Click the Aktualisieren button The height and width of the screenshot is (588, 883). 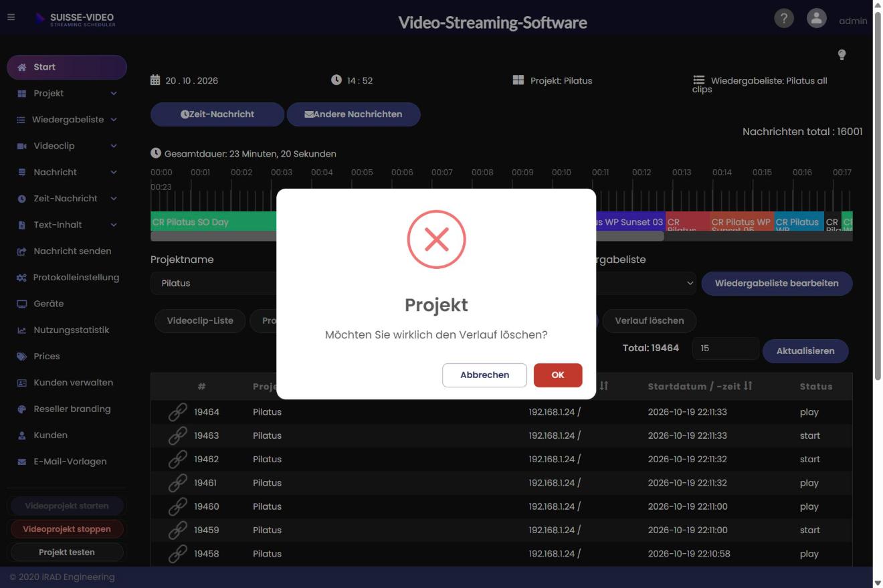click(805, 351)
